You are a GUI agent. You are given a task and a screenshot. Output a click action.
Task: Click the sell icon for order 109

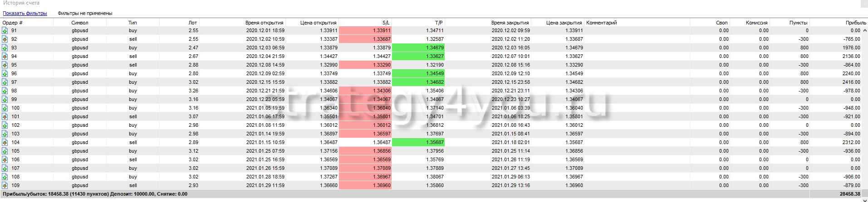tap(5, 186)
